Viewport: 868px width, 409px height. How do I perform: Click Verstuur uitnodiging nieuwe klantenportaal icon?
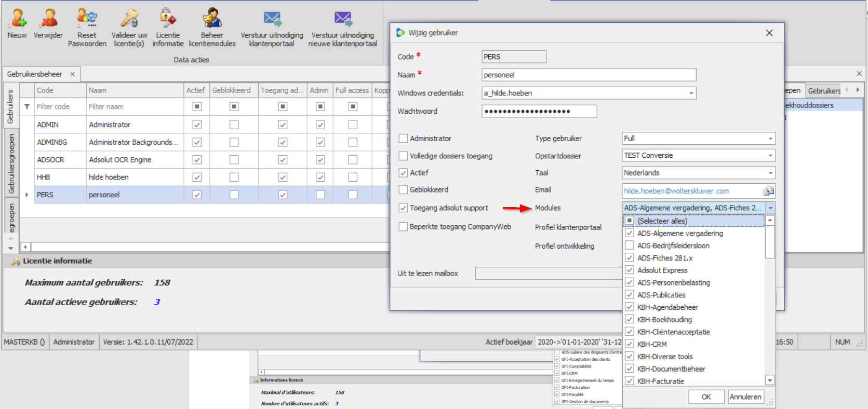coord(343,19)
